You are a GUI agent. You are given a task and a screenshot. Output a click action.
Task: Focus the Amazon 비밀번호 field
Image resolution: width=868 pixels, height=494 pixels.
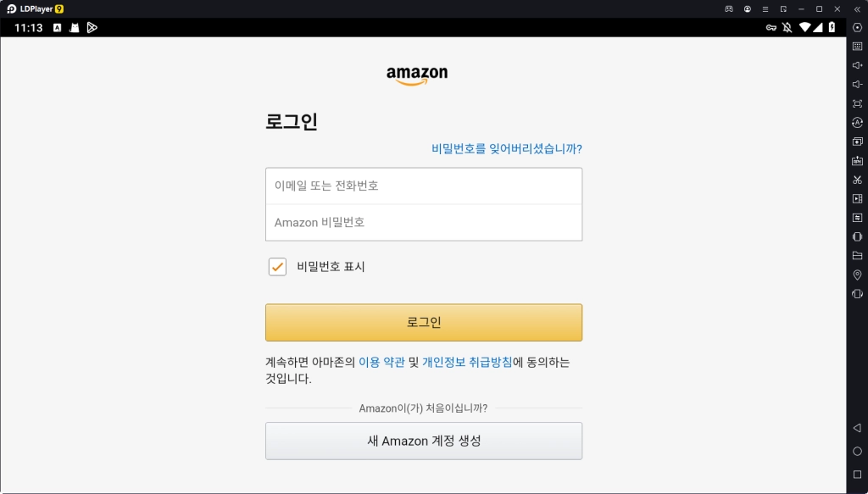tap(424, 222)
